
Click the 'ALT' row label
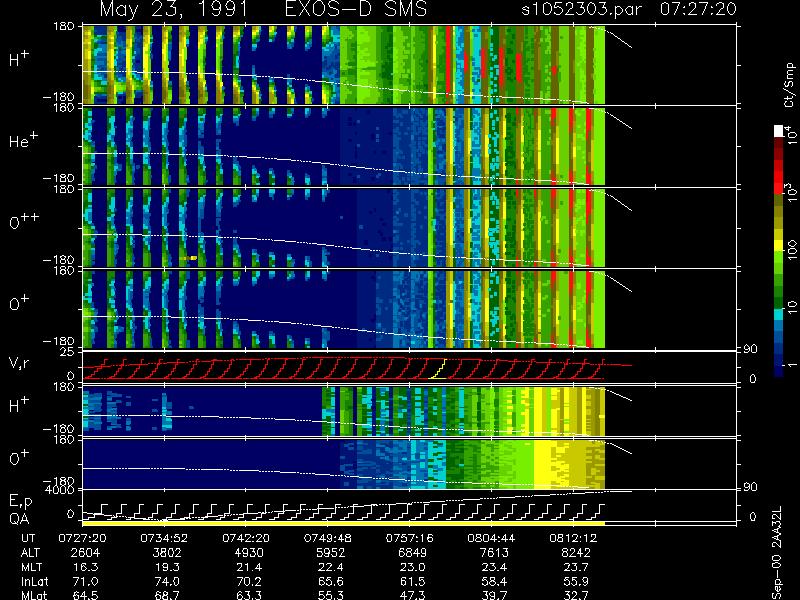tap(30, 553)
